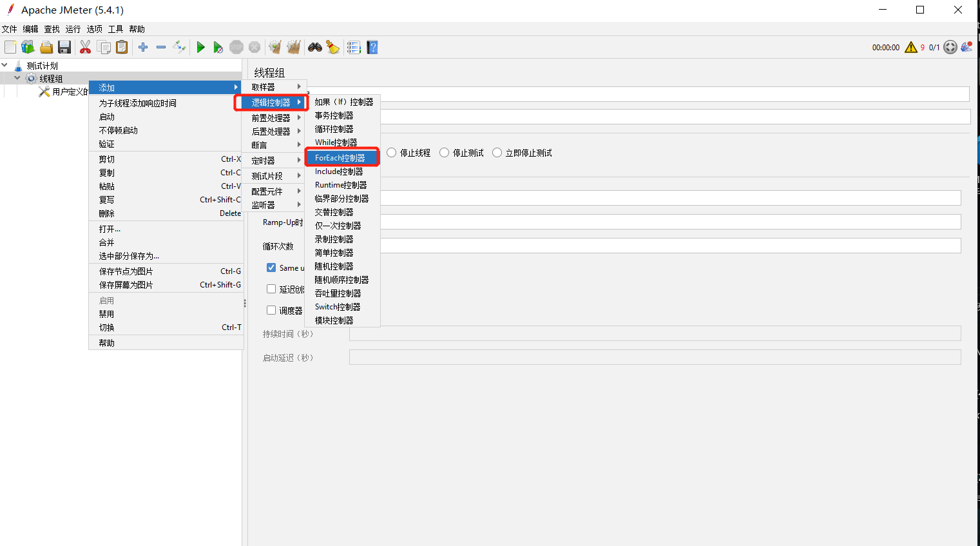Viewport: 980px width, 546px height.
Task: Open the 选项 menu
Action: click(95, 29)
